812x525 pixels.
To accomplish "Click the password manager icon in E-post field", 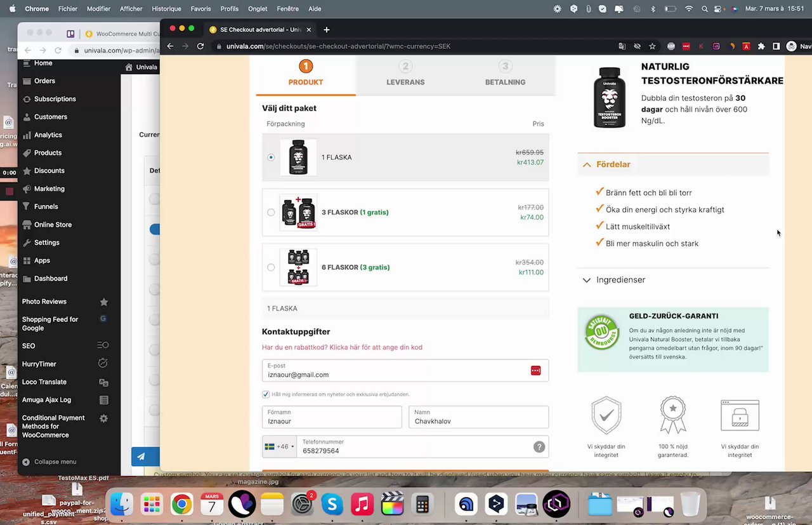I will [x=536, y=371].
